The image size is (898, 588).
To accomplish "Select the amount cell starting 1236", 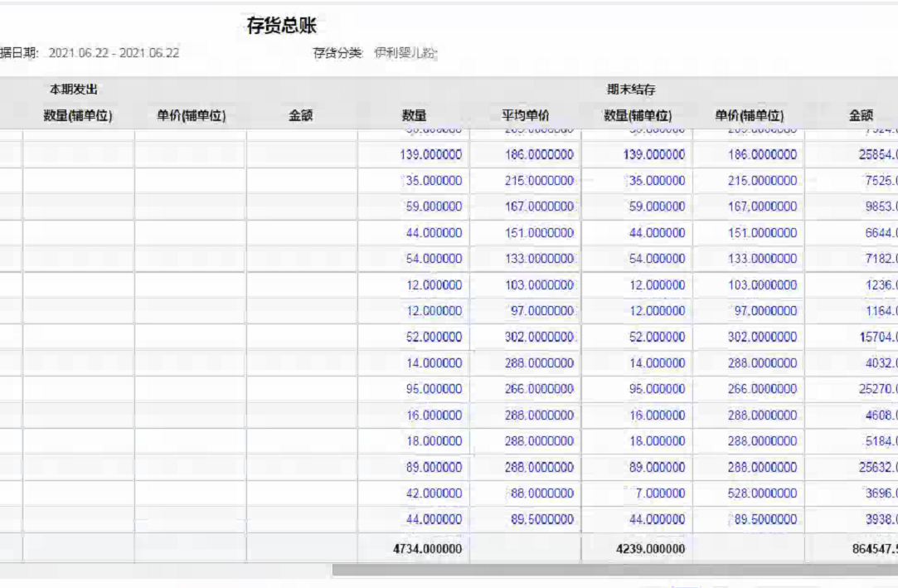I will (x=881, y=285).
